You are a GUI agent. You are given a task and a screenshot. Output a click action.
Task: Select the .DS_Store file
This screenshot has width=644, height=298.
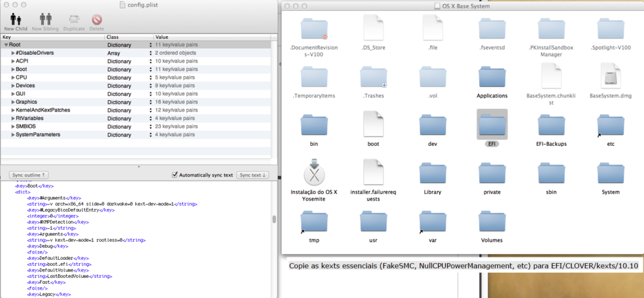(x=374, y=28)
